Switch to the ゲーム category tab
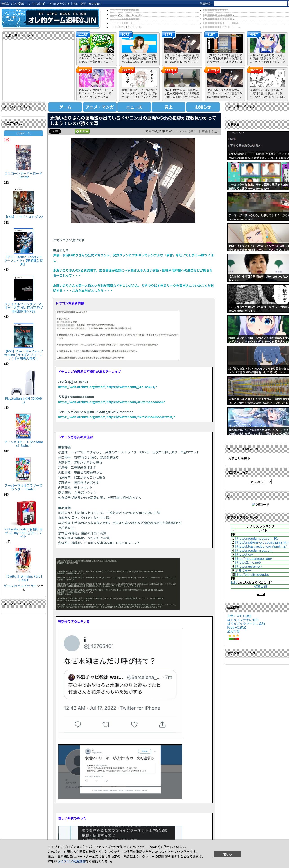This screenshot has height=868, width=289. (65, 107)
